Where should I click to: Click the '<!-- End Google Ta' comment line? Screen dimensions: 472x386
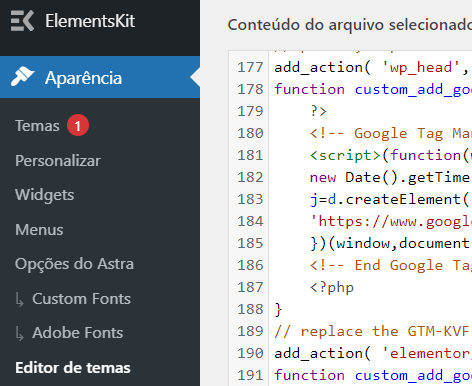391,265
